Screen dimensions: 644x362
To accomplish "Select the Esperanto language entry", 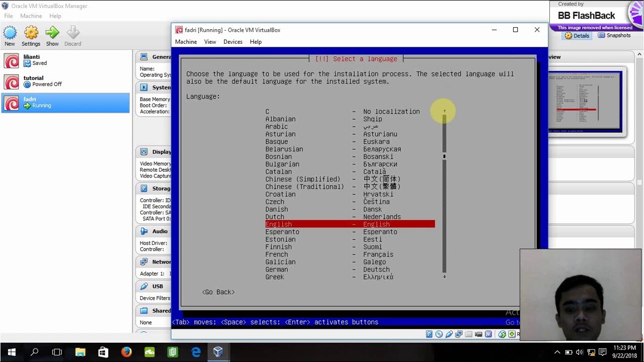I will click(x=350, y=232).
